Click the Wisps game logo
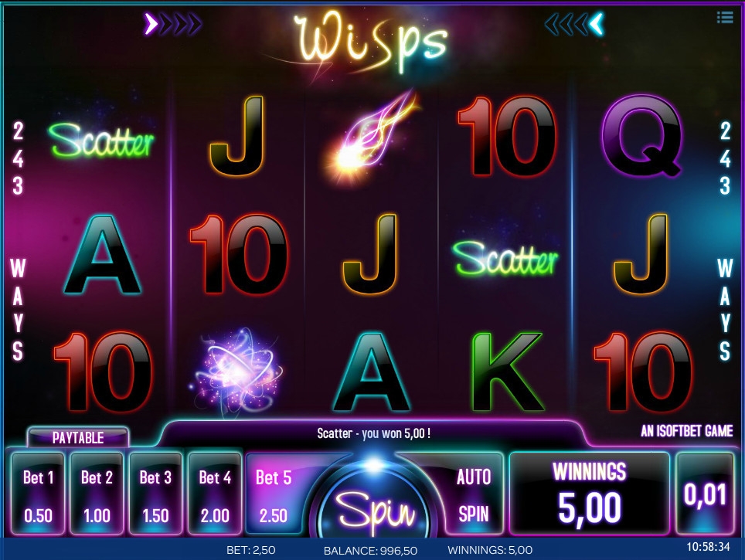 (x=370, y=42)
